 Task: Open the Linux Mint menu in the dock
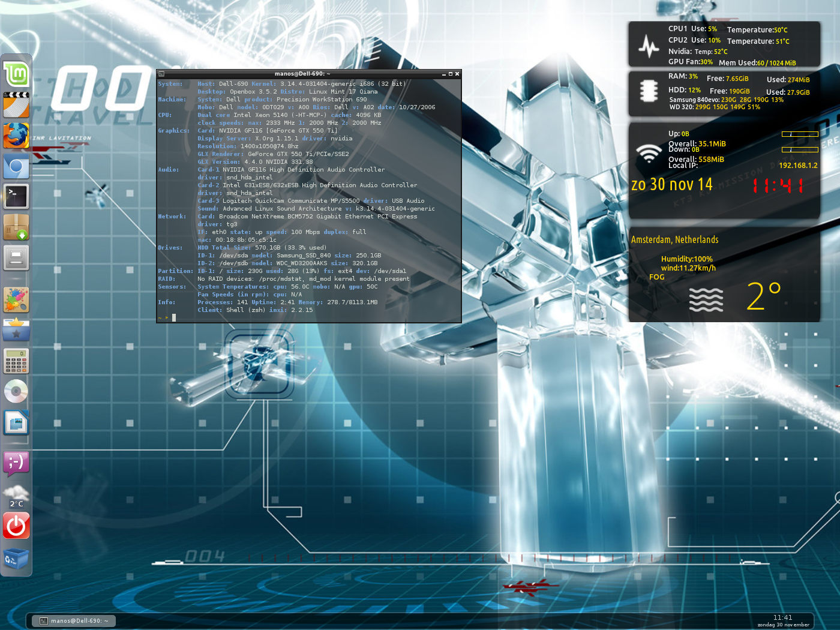[x=16, y=74]
